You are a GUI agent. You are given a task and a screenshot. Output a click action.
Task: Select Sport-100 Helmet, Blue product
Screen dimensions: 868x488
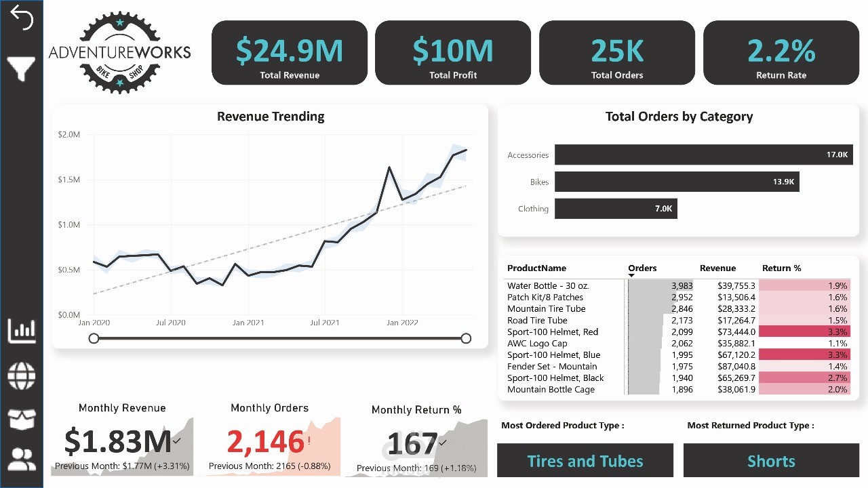553,354
